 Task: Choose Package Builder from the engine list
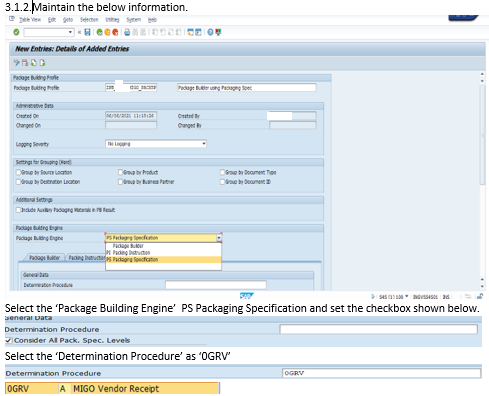(163, 246)
